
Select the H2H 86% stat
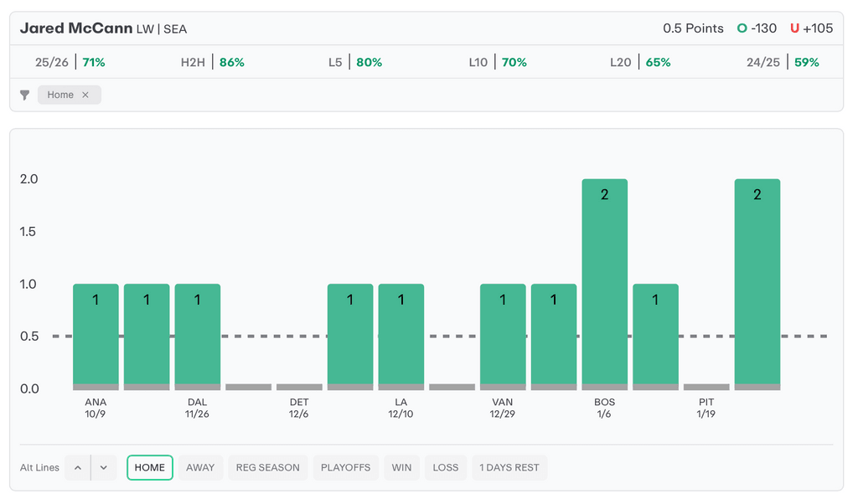pyautogui.click(x=212, y=63)
